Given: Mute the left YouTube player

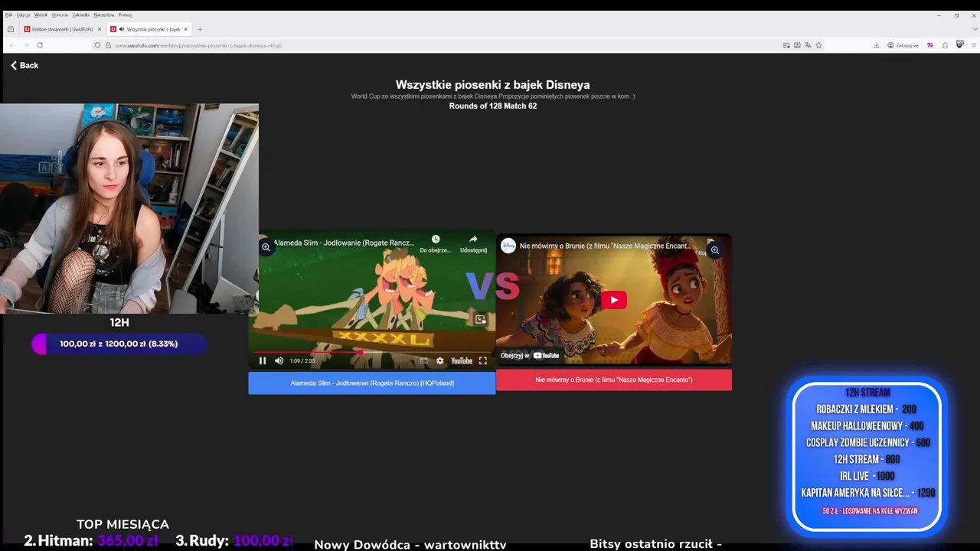Looking at the screenshot, I should 279,360.
